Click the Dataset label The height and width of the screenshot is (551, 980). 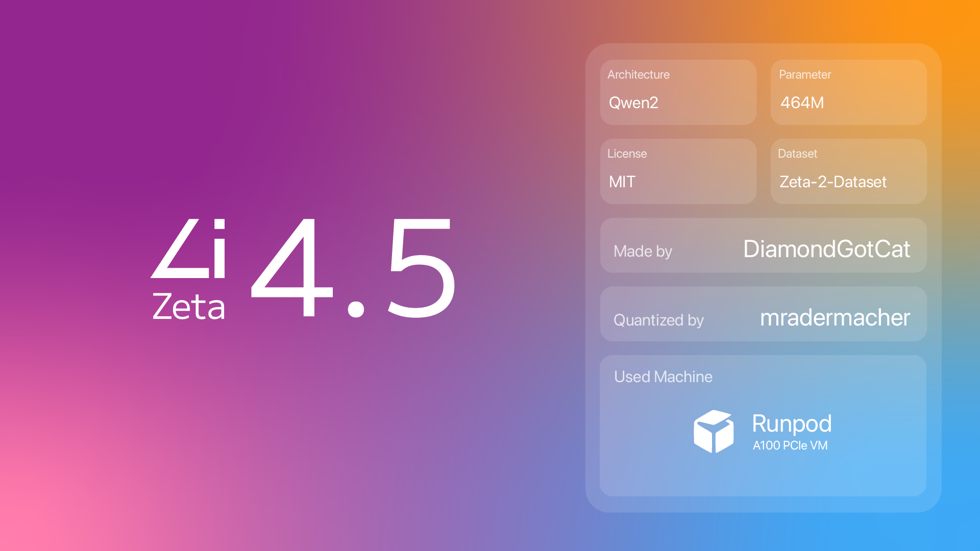[797, 154]
